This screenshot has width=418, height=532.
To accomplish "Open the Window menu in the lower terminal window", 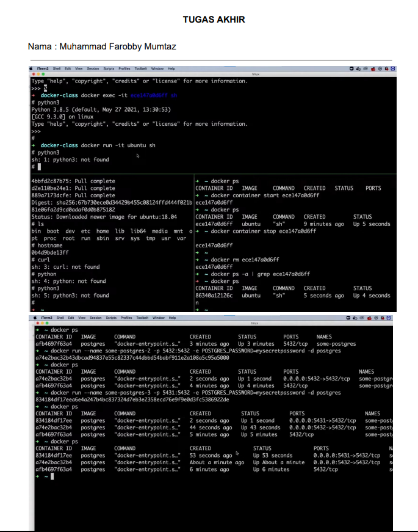I will (x=158, y=318).
